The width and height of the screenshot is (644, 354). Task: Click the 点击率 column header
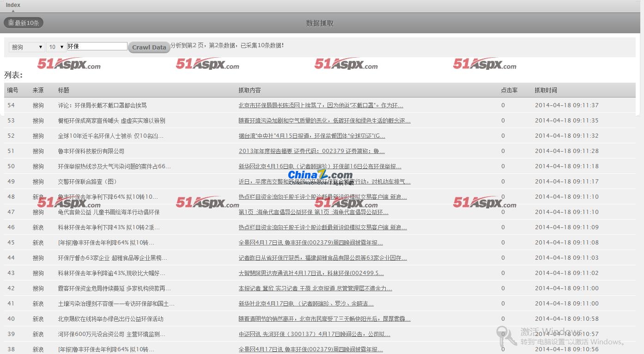click(509, 90)
